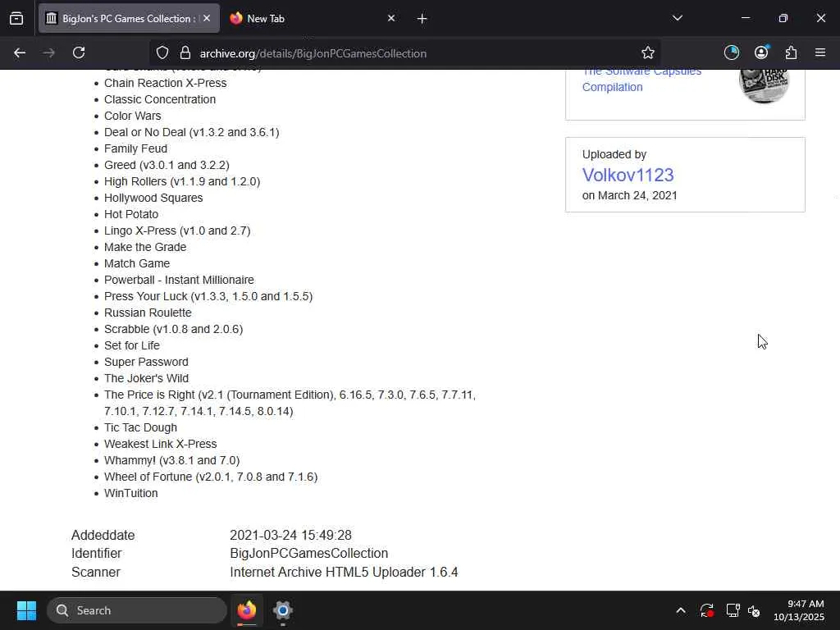Open network display tray icon
This screenshot has height=630, width=840.
point(733,610)
